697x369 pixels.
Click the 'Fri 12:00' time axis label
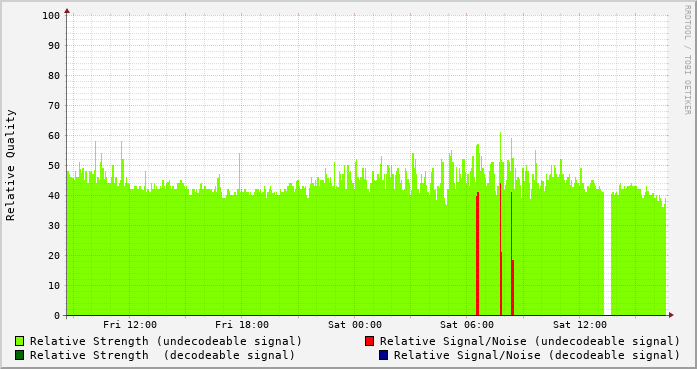(130, 325)
